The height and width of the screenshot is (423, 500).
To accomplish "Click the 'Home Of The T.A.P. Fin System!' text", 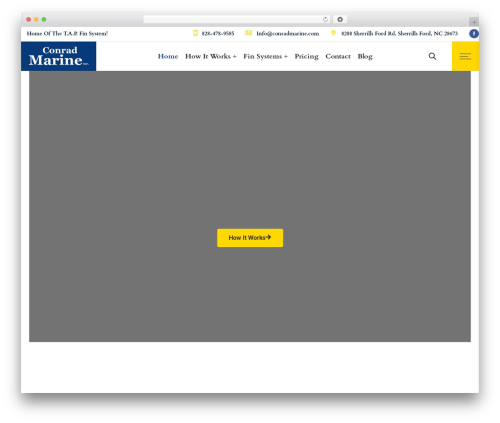I will (67, 33).
